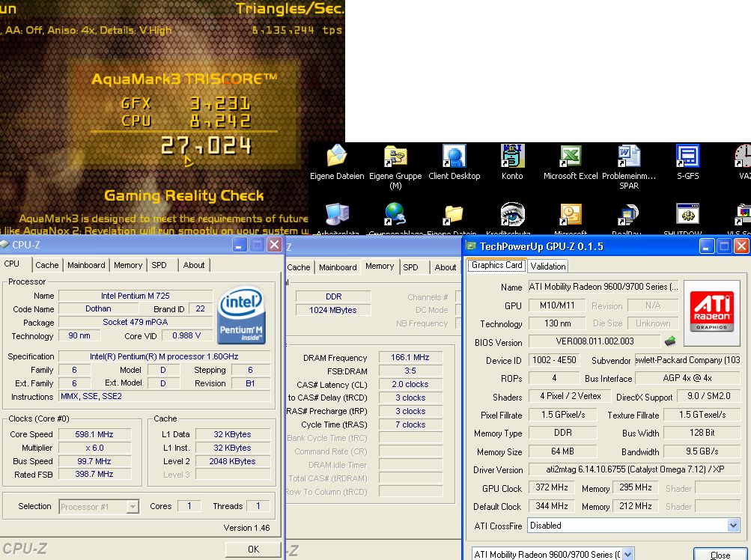The height and width of the screenshot is (560, 751).
Task: Click the Driver Version field in GPU-Z
Action: [635, 469]
